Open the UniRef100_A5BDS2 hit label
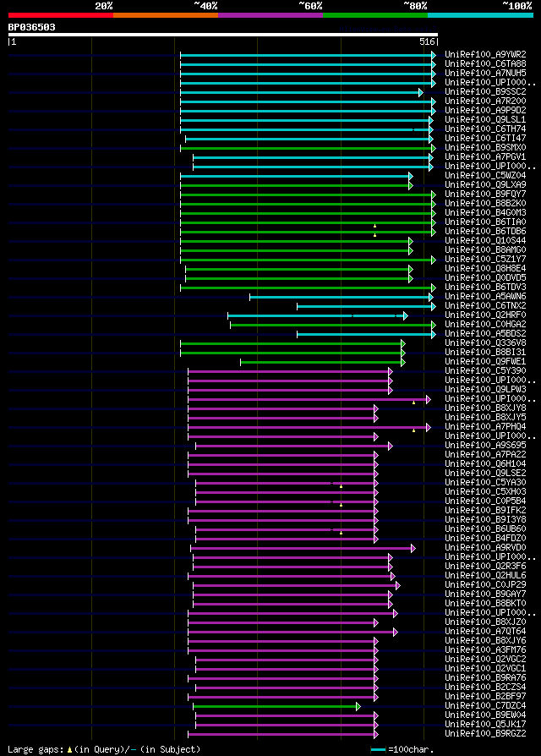Image resolution: width=541 pixels, height=756 pixels. tap(485, 334)
